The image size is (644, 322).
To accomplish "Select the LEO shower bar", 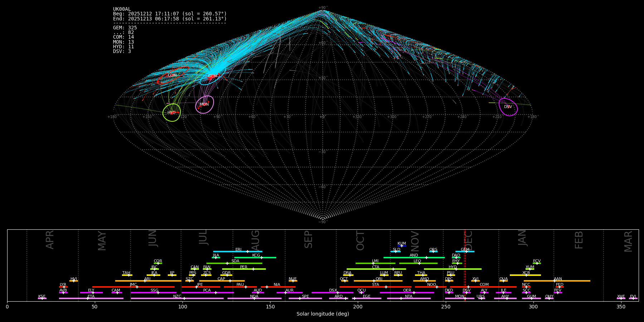I will coord(418,263).
